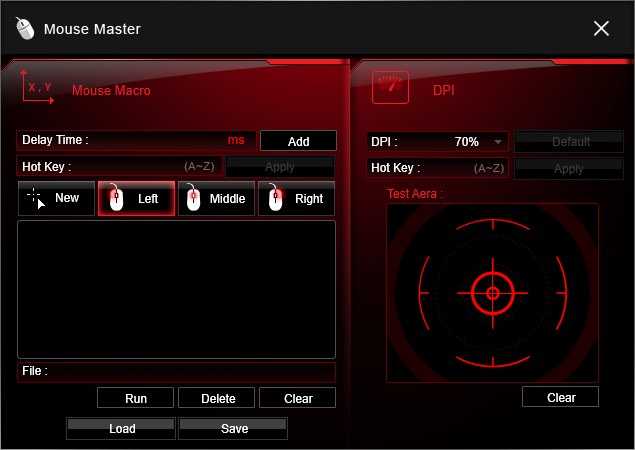Run the recorded macro
The height and width of the screenshot is (450, 635).
tap(136, 398)
